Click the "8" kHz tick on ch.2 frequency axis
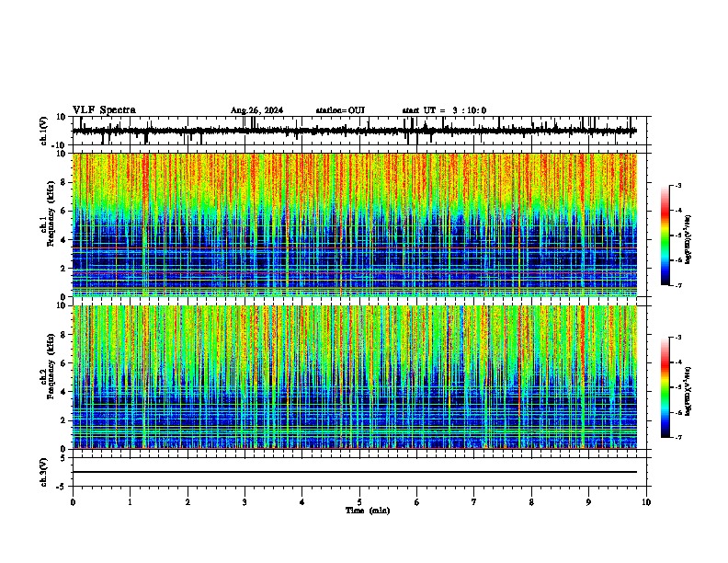Screen dimensions: 728x563 [x=63, y=335]
